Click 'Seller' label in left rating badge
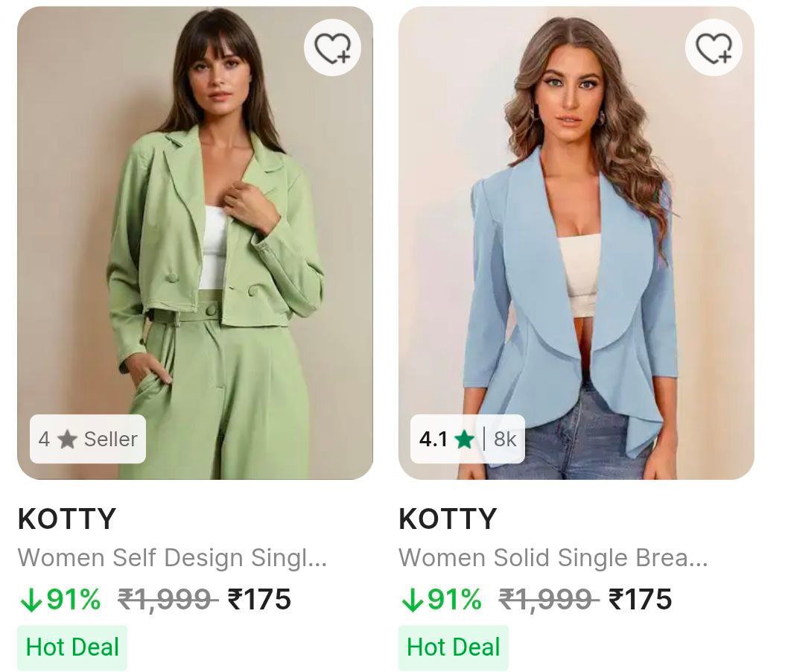Screen dimensions: 788x672 point(110,440)
